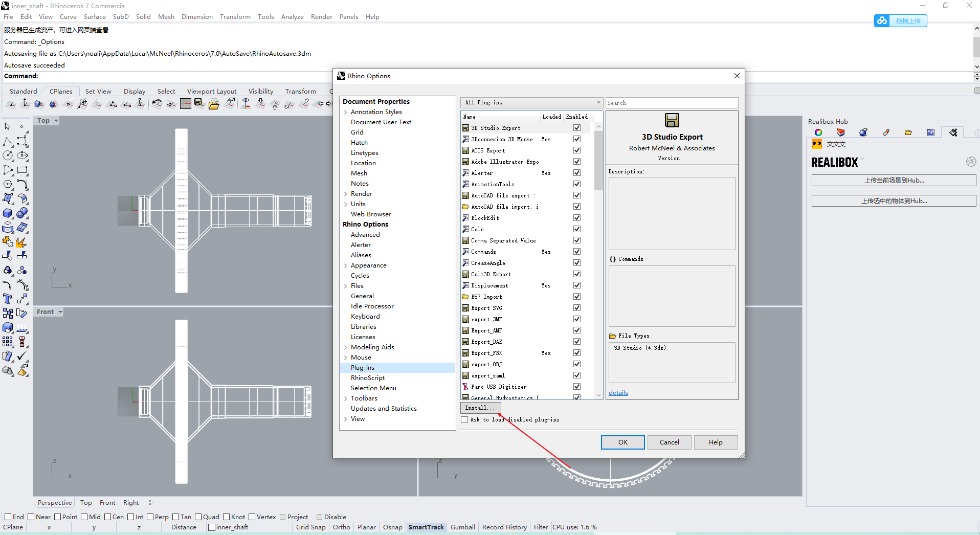Toggle the Alerter plug-in enabled checkbox
Image resolution: width=980 pixels, height=535 pixels.
point(577,173)
